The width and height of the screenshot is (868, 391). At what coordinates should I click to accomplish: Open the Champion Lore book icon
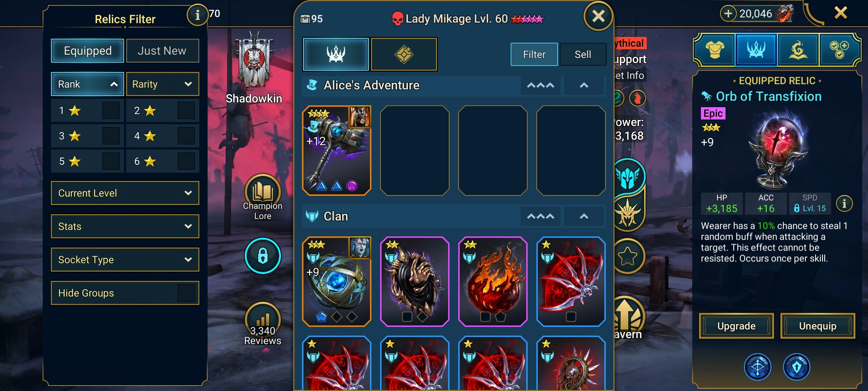[263, 197]
